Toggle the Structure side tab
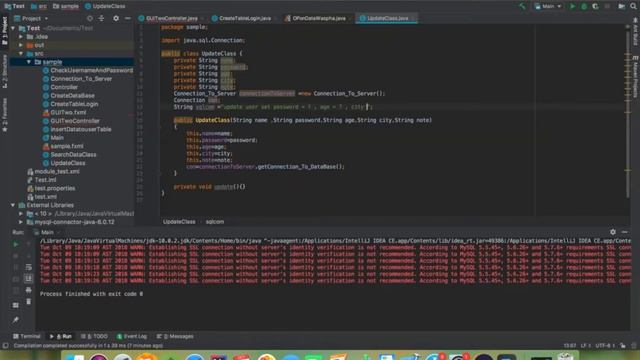This screenshot has height=360, width=640. pyautogui.click(x=4, y=71)
